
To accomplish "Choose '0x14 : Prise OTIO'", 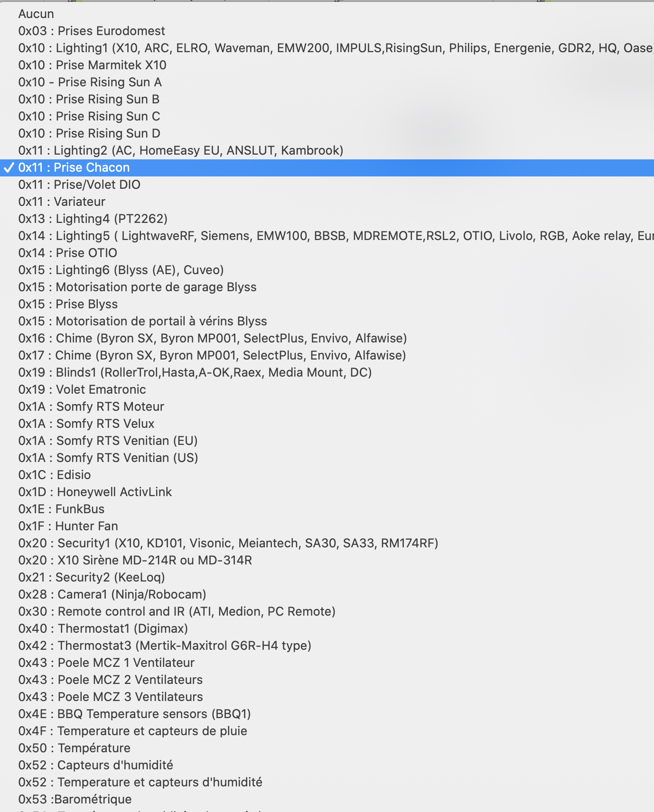I will click(x=327, y=253).
